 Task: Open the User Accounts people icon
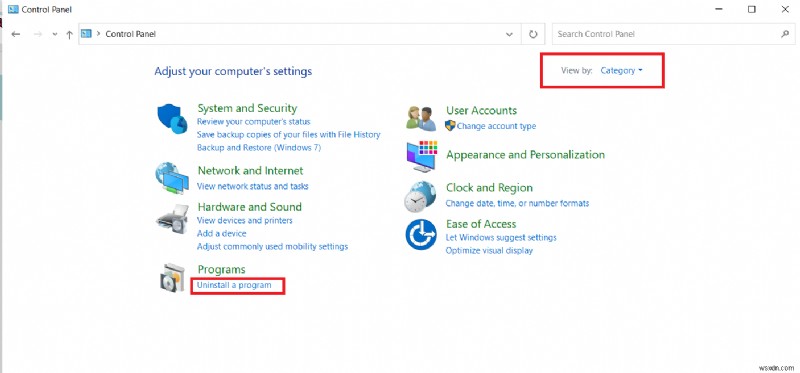point(421,118)
